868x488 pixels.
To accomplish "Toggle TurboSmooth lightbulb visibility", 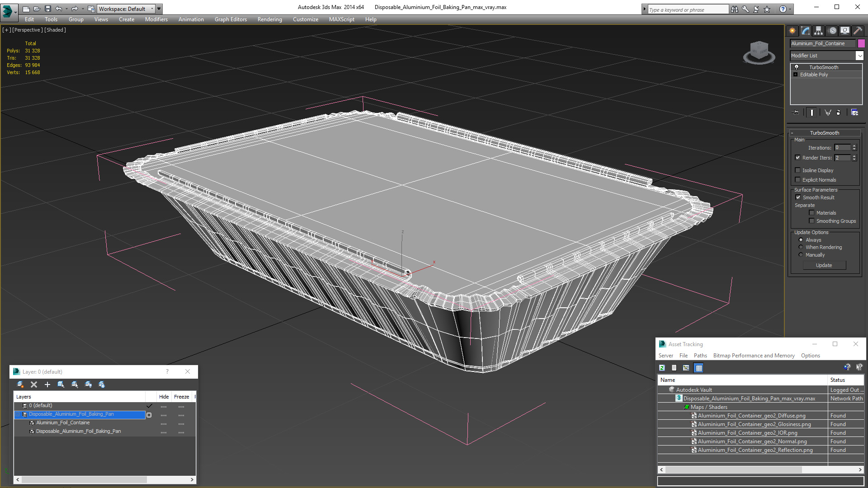I will [797, 67].
